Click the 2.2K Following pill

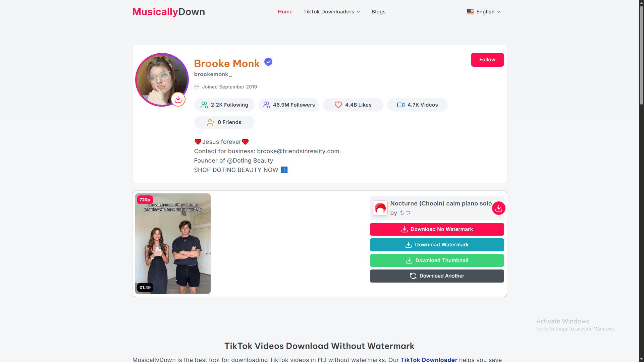(x=224, y=105)
